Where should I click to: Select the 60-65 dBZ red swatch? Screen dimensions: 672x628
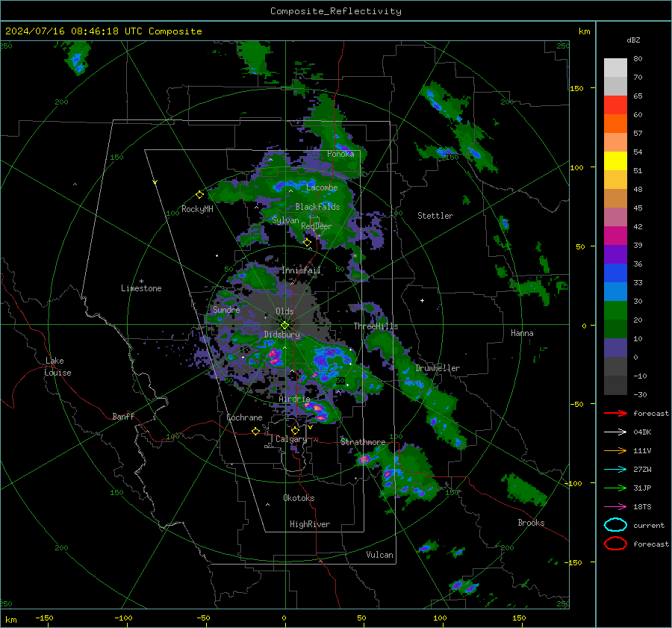pos(615,105)
